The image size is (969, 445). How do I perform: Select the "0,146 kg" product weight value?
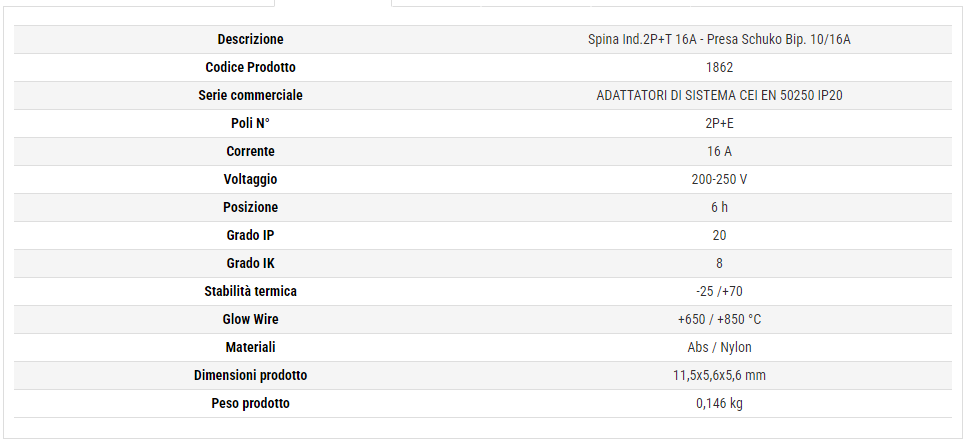pos(719,403)
